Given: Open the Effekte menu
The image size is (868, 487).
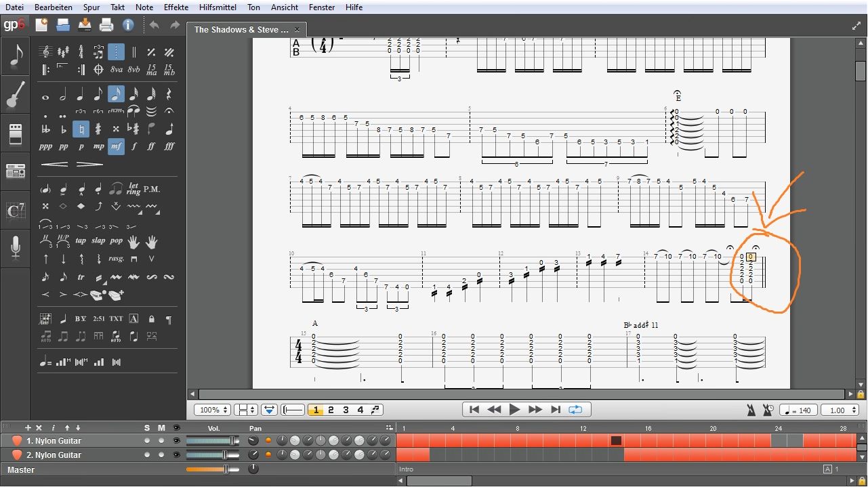Looking at the screenshot, I should coord(176,7).
